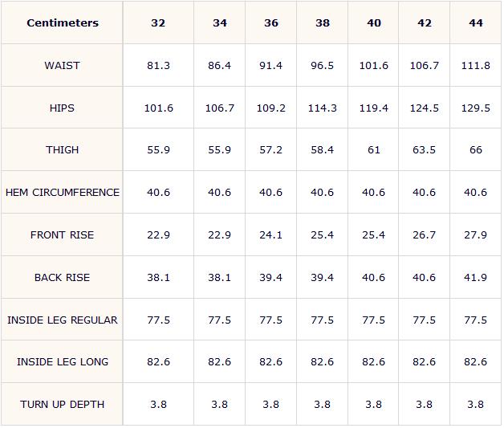Select hips value 124.5 for size 42
Screen dimensions: 504x428
click(425, 108)
